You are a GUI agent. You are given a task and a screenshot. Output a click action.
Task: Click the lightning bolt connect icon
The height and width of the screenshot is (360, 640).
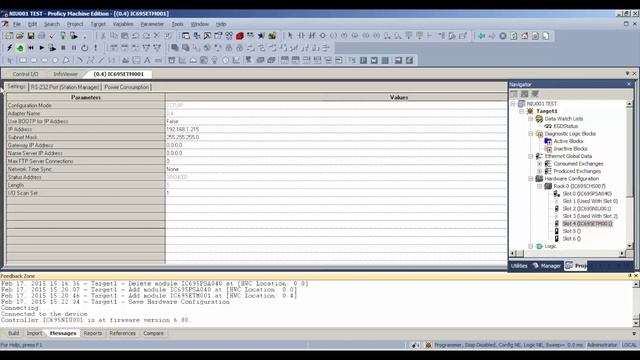[x=9, y=48]
